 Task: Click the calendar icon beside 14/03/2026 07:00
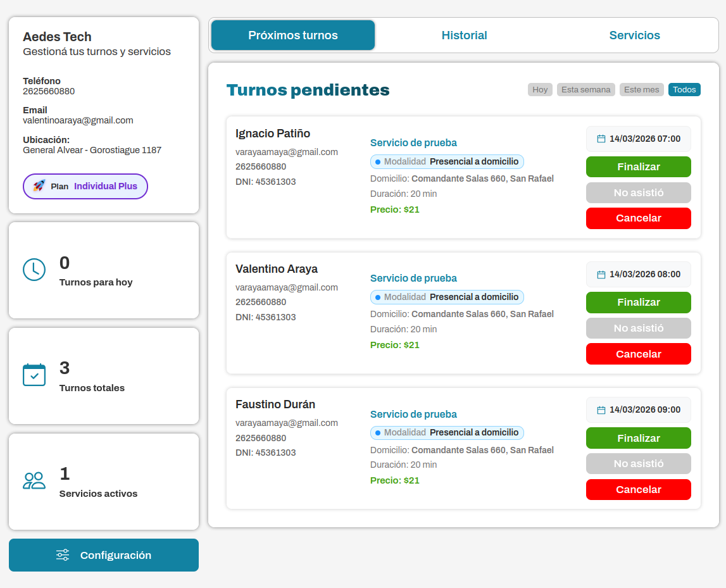coord(600,138)
